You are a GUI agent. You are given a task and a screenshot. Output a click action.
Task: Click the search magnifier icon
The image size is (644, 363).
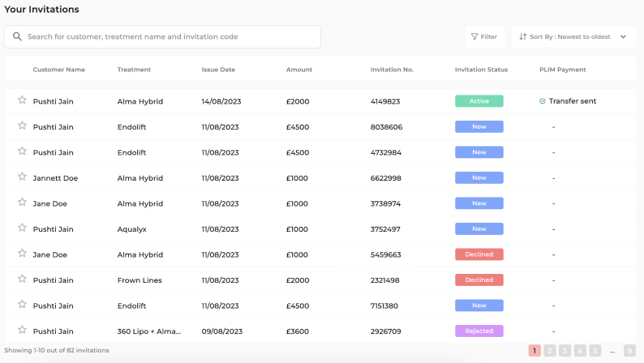pos(17,36)
